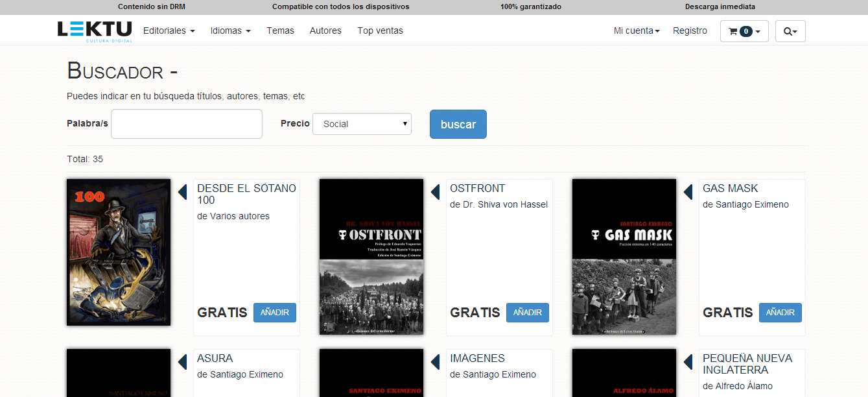
Task: Click the LEKTU logo
Action: tap(95, 31)
